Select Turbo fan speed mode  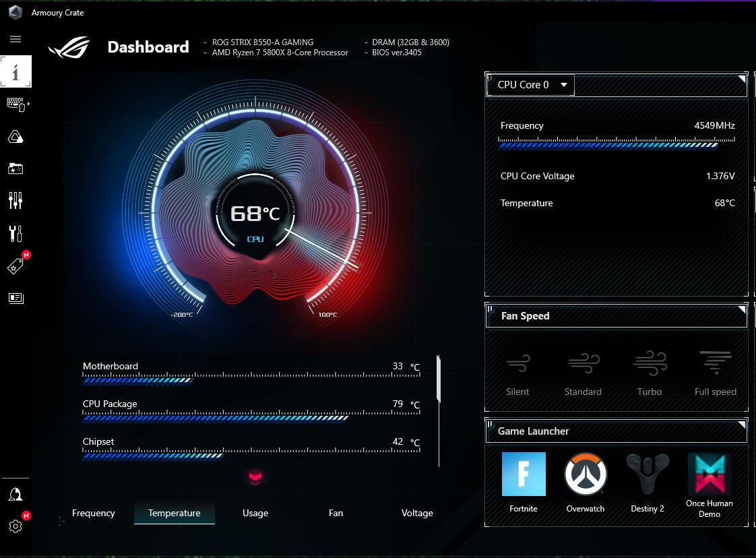(x=650, y=373)
